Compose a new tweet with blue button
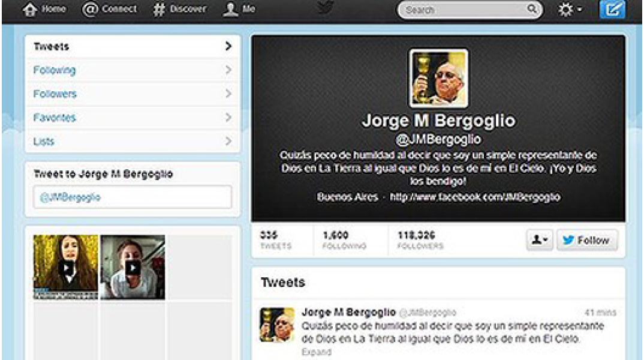644x360 pixels. click(612, 10)
